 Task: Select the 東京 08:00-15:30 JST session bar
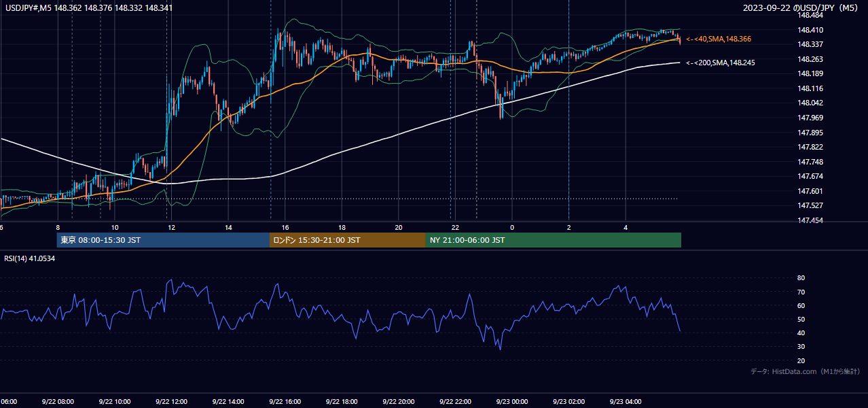(163, 240)
